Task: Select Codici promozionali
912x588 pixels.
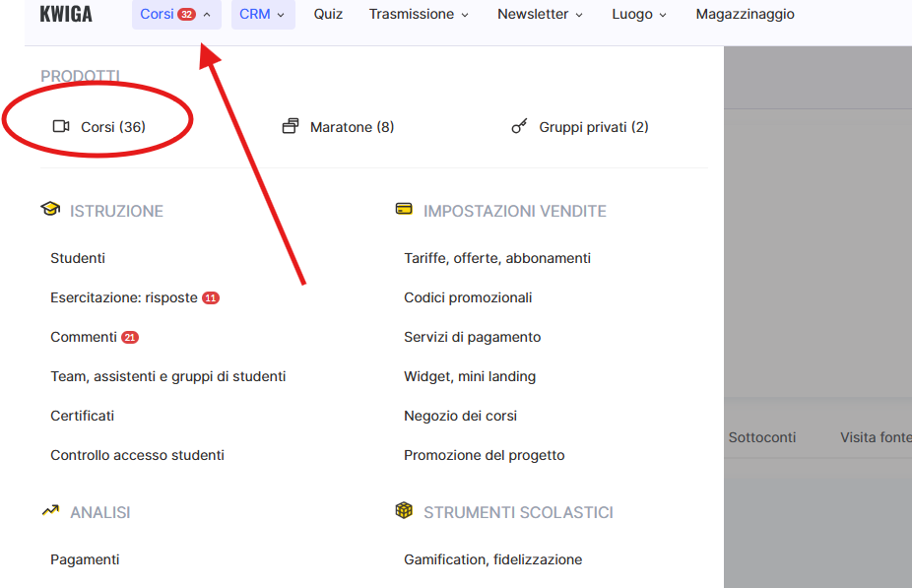Action: (468, 297)
